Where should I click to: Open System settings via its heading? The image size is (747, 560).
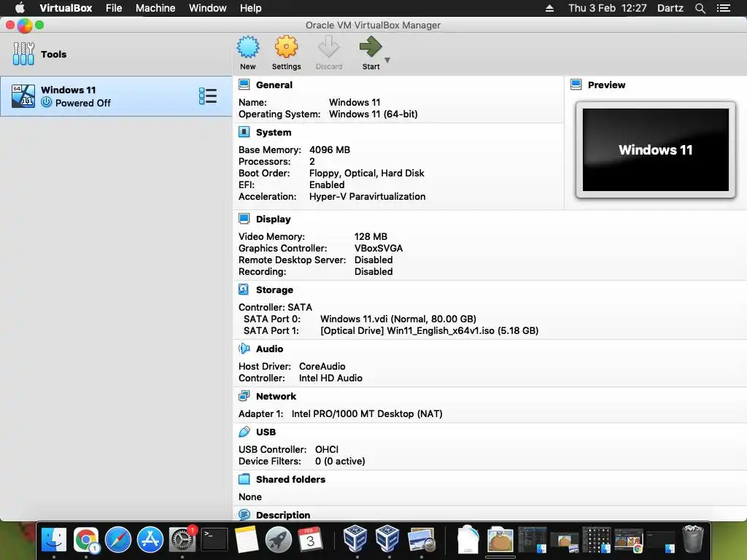click(x=274, y=133)
